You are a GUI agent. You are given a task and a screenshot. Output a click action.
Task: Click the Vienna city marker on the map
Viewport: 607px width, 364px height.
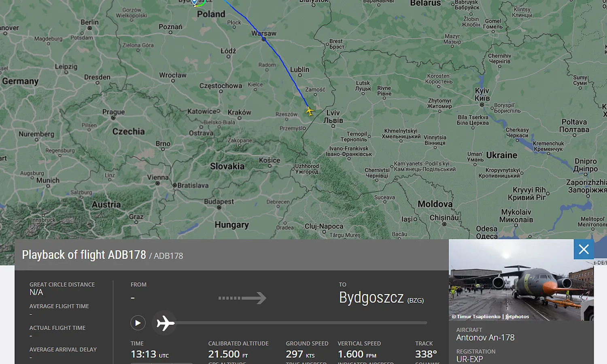pos(158,183)
